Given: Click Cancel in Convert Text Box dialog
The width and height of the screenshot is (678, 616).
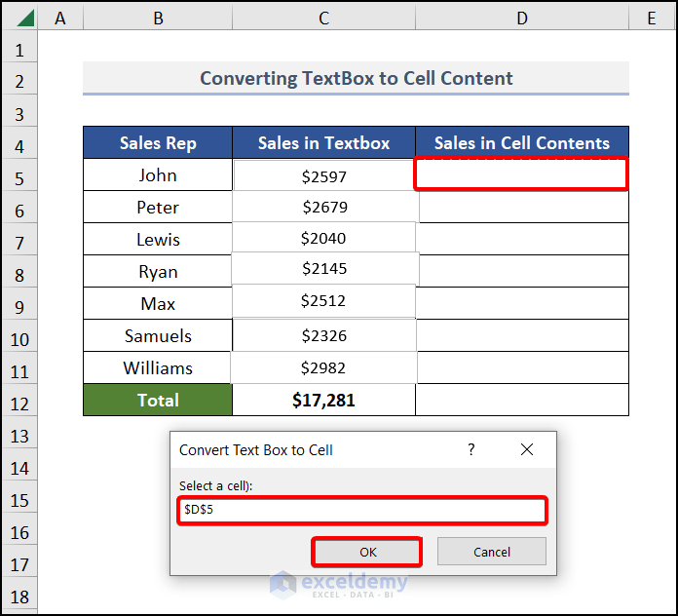Looking at the screenshot, I should [x=492, y=552].
